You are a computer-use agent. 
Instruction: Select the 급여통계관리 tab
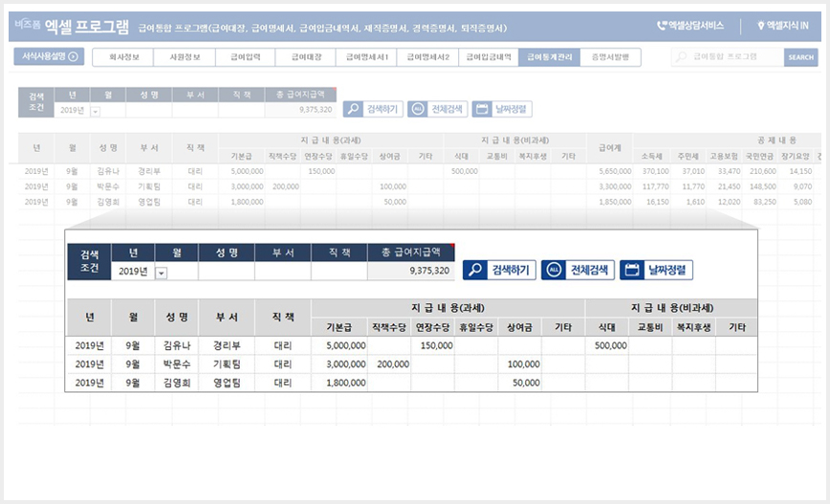coord(550,57)
